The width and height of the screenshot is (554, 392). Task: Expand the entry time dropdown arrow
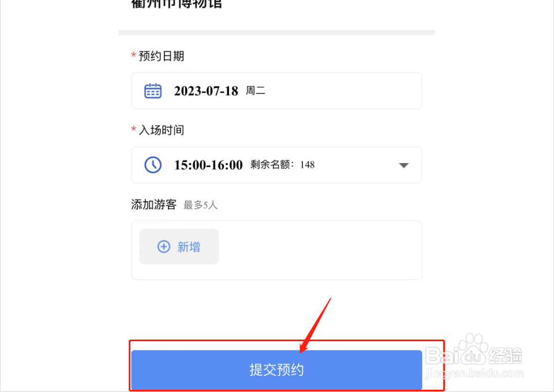pyautogui.click(x=403, y=165)
